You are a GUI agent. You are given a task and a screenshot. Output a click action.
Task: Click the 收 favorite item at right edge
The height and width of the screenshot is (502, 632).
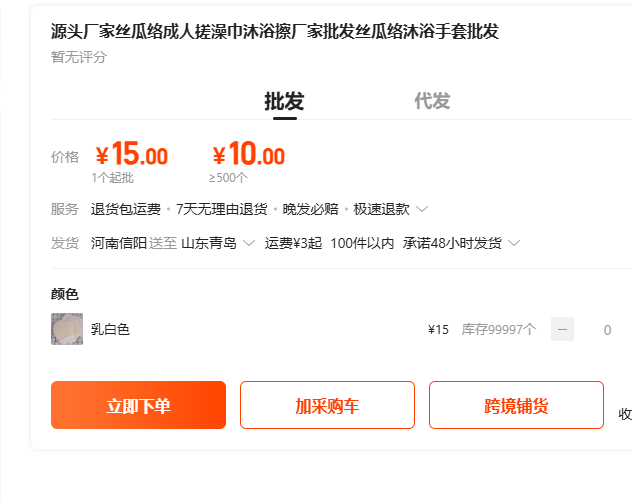pyautogui.click(x=624, y=414)
